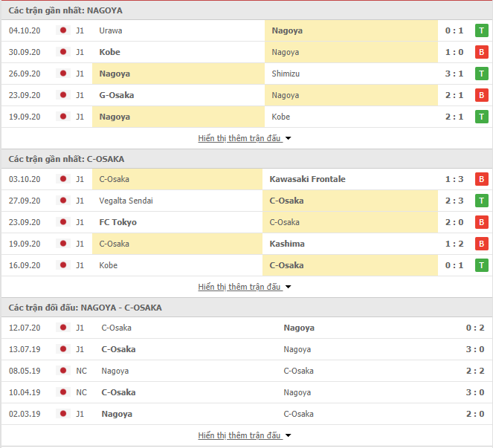Click the 3 : 1 score for Nagoya-Shimizu
This screenshot has width=493, height=448.
coord(454,74)
